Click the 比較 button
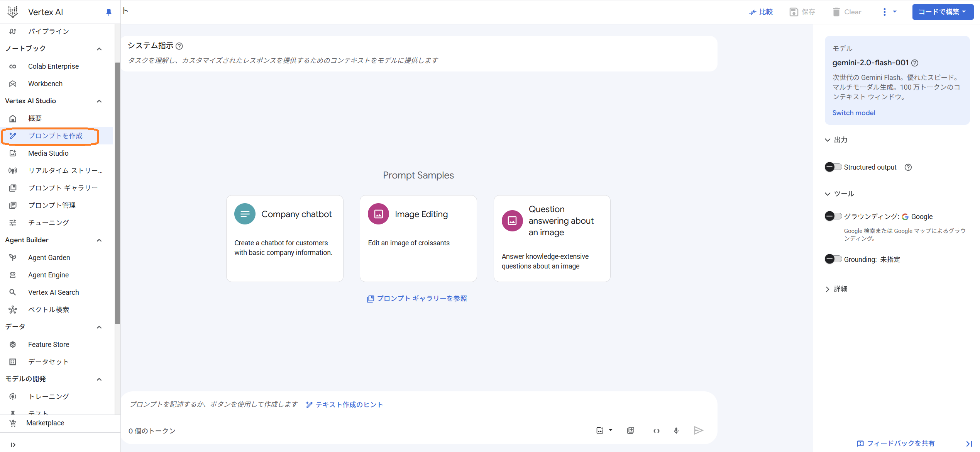Viewport: 980px width, 452px height. click(x=761, y=12)
